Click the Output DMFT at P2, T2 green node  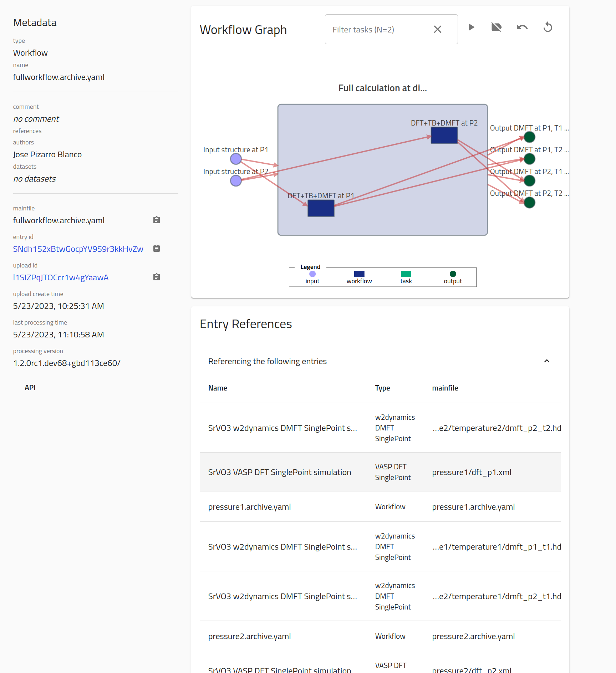click(529, 203)
